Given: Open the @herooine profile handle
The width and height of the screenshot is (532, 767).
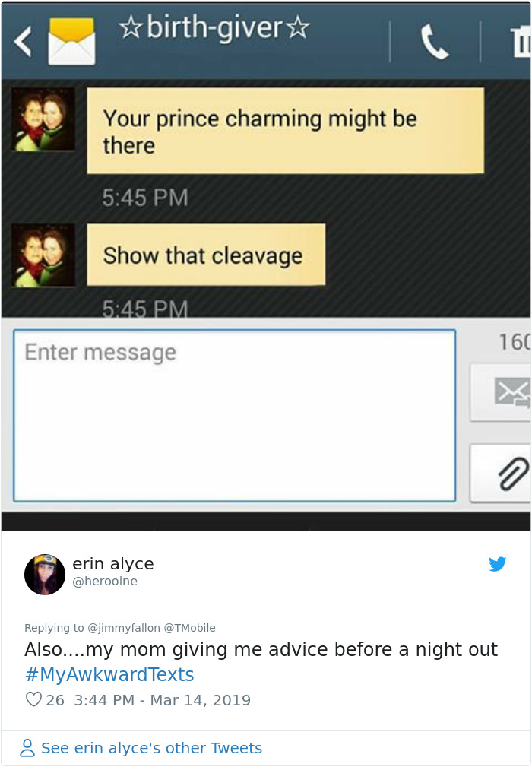Looking at the screenshot, I should tap(105, 581).
